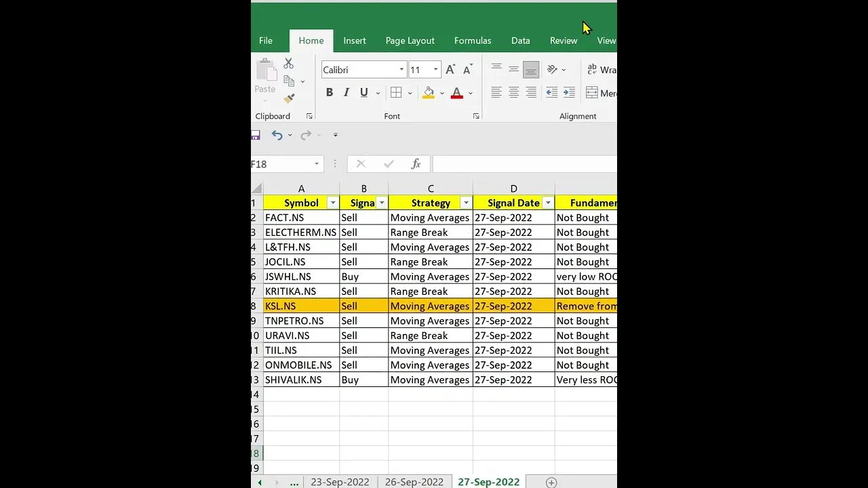Toggle Italic formatting

[347, 93]
